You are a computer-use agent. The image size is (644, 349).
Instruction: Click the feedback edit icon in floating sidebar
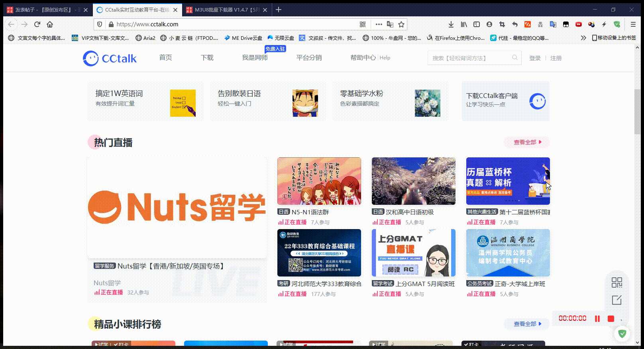point(617,300)
